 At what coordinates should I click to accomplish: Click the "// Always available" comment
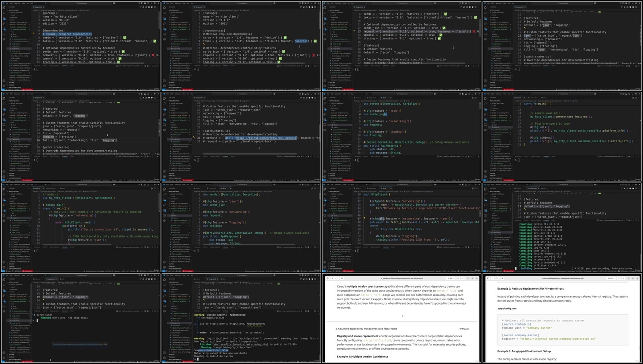point(545,113)
